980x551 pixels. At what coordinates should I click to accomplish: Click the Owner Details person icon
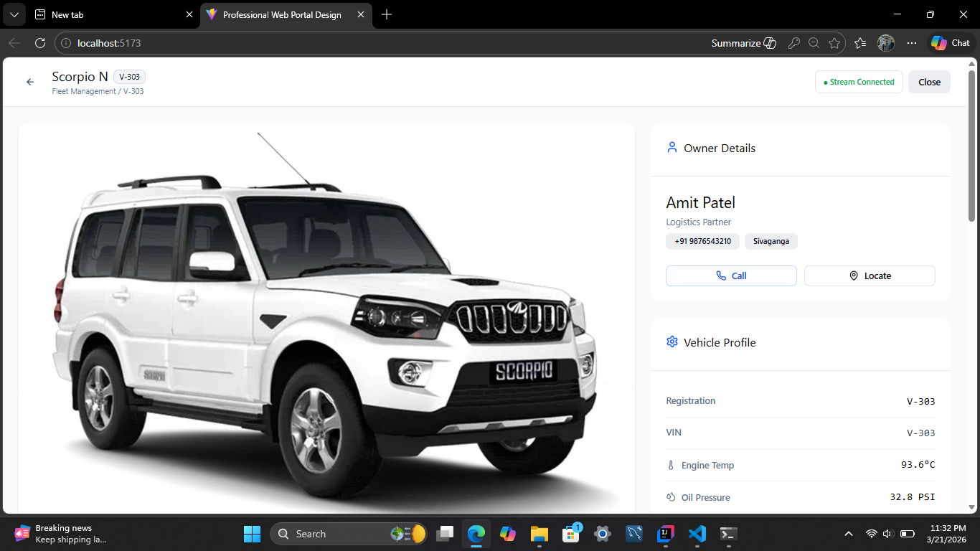click(x=672, y=148)
